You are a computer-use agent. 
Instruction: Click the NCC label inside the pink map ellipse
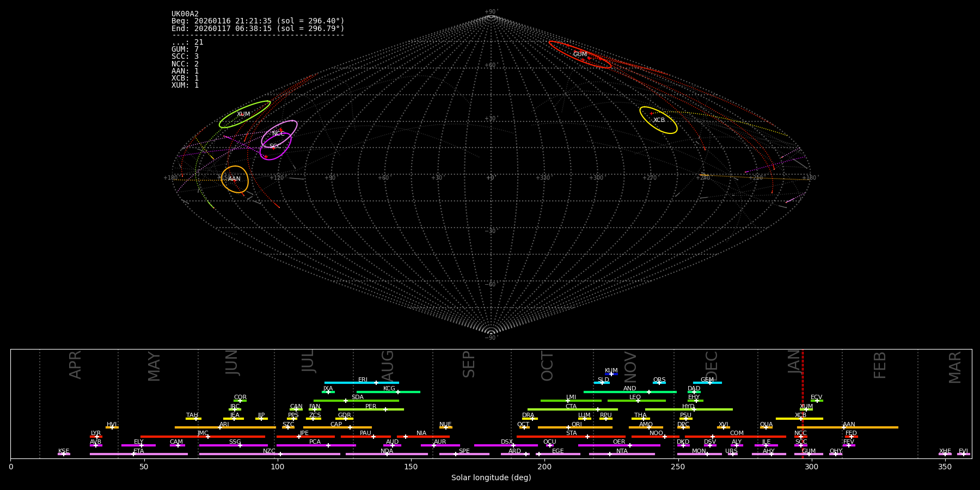[278, 133]
